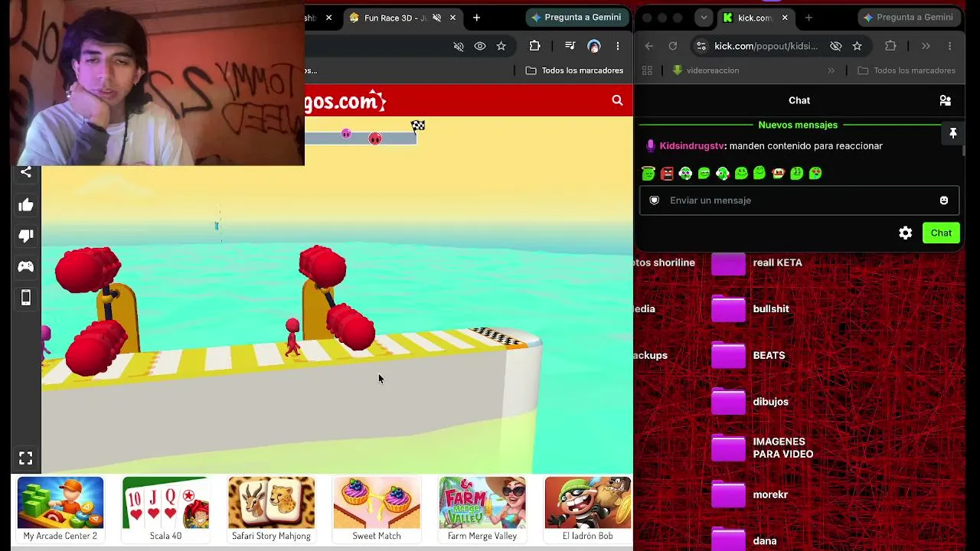View site information icon for kick.com

pyautogui.click(x=701, y=46)
